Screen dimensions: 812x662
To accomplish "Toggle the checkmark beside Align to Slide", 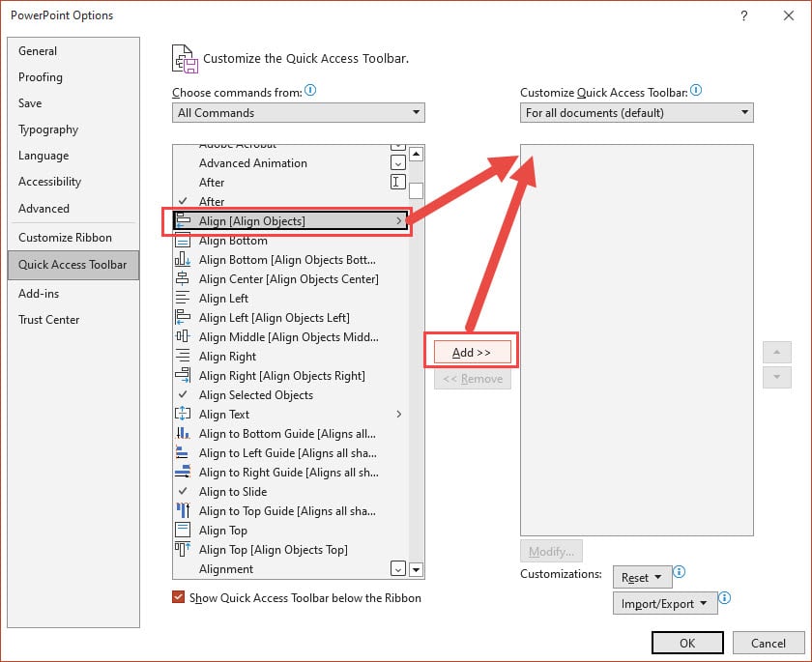I will (x=183, y=491).
